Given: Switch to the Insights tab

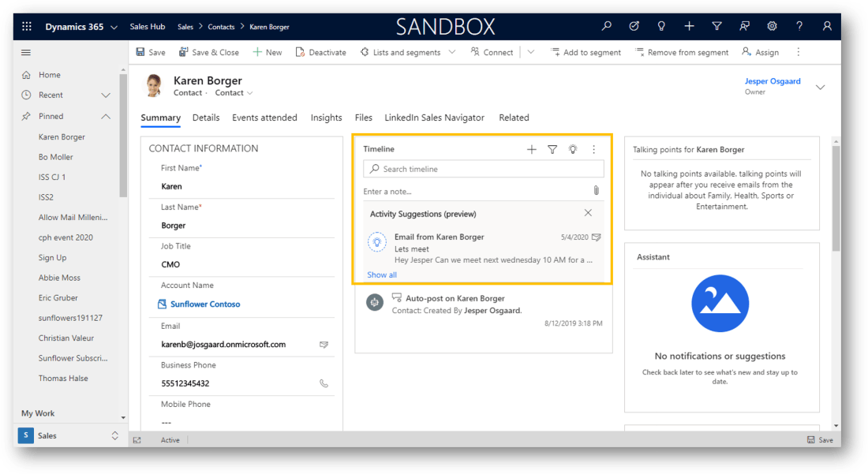Looking at the screenshot, I should [326, 118].
